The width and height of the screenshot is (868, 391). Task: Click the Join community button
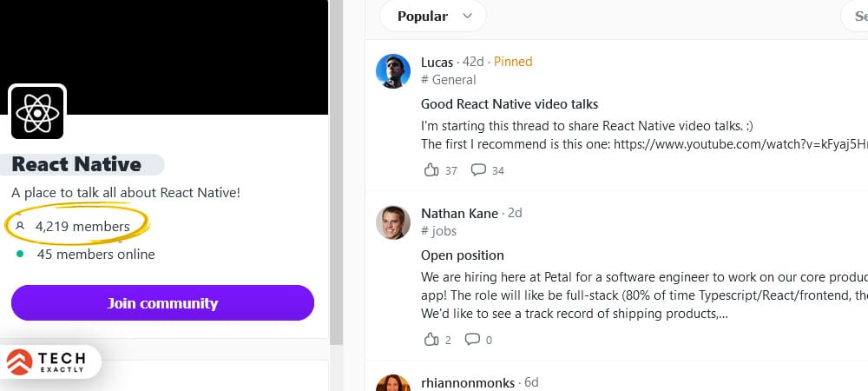(163, 303)
